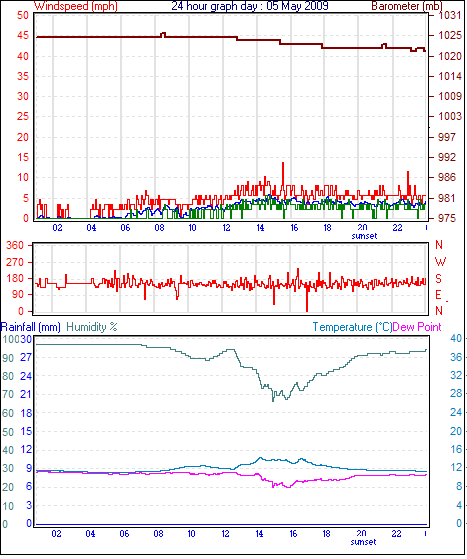This screenshot has width=467, height=559.
Task: Click the 08 hour tick on bottom graph
Action: pos(158,534)
